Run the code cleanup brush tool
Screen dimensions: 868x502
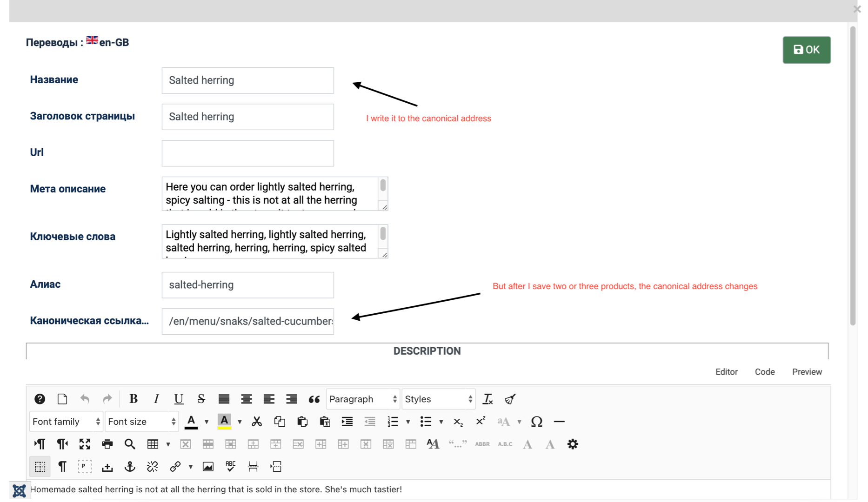point(510,399)
